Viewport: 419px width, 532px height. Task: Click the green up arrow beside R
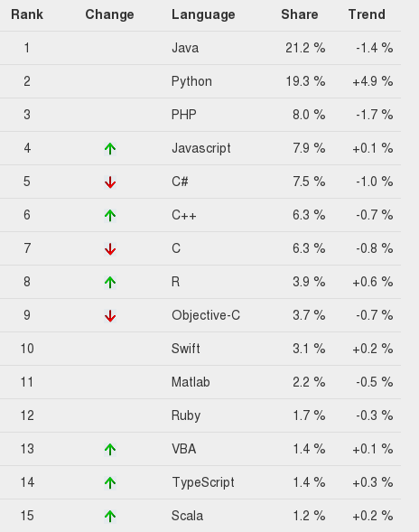[110, 283]
